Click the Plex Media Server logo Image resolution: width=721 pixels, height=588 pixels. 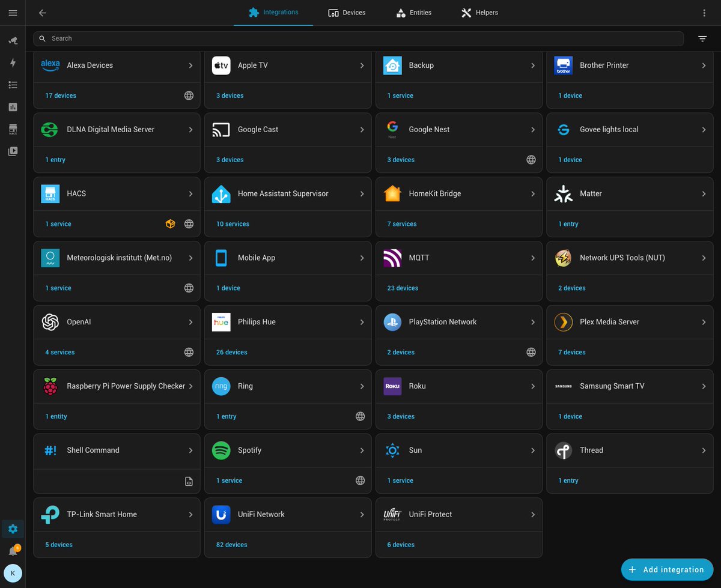pos(564,322)
